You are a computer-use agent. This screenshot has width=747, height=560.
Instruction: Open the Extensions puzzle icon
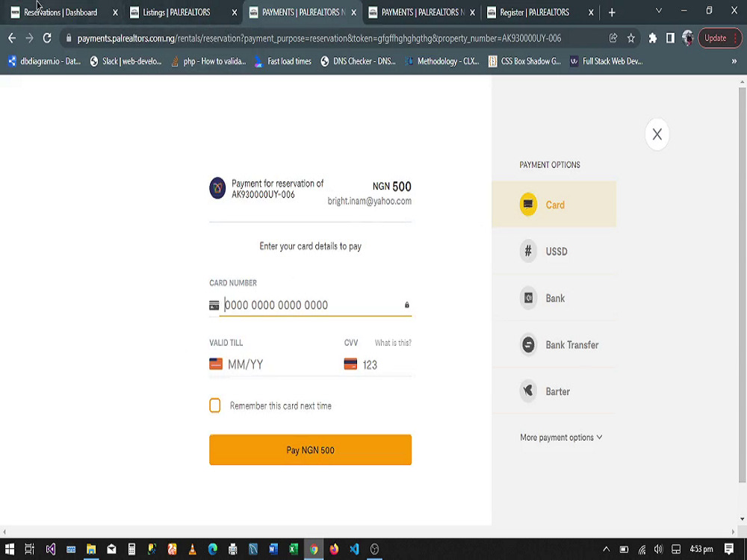click(x=652, y=38)
